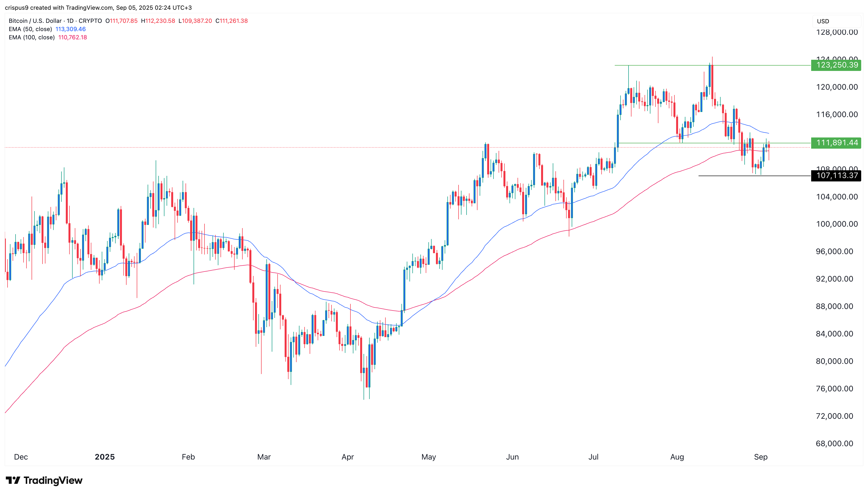Screen dimensions: 868x495
Task: Click the 2025 label on time axis
Action: point(105,457)
